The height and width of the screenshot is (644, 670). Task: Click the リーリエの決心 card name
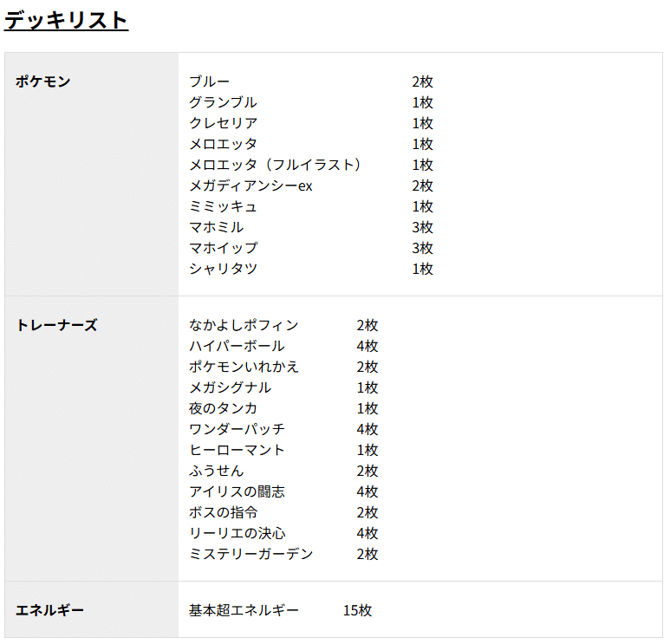pyautogui.click(x=237, y=533)
